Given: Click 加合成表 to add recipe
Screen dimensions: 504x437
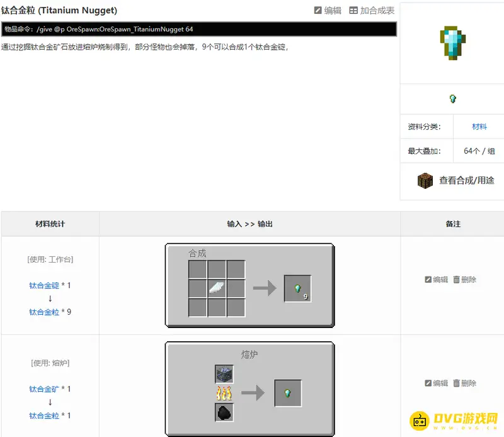Looking at the screenshot, I should tap(372, 11).
